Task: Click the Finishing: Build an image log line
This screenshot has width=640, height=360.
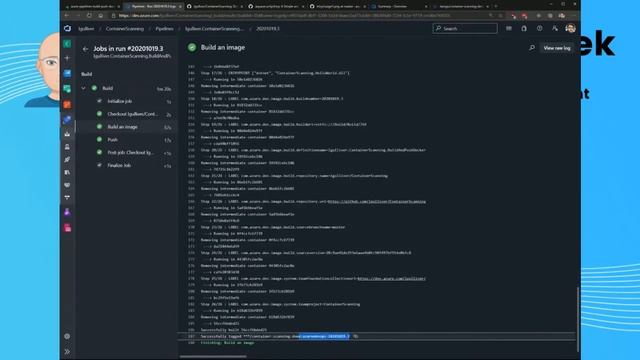Action: point(227,343)
